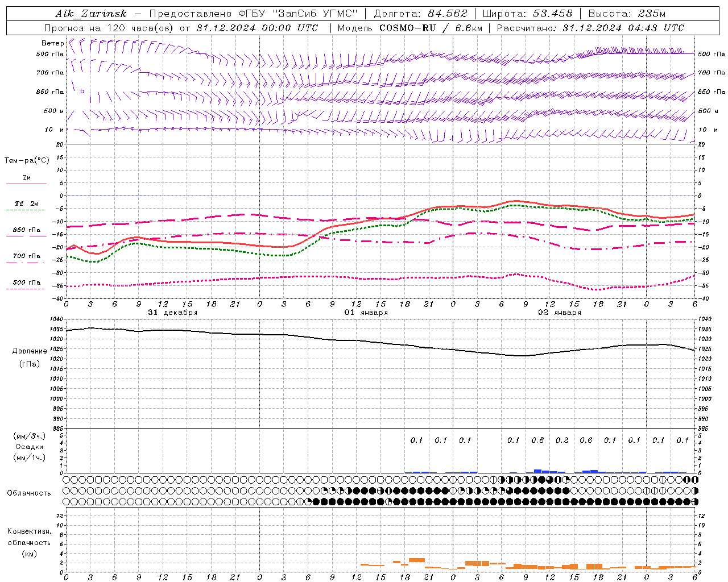The image size is (728, 582).
Task: Click the left 500 м wind level label
Action: coord(54,111)
